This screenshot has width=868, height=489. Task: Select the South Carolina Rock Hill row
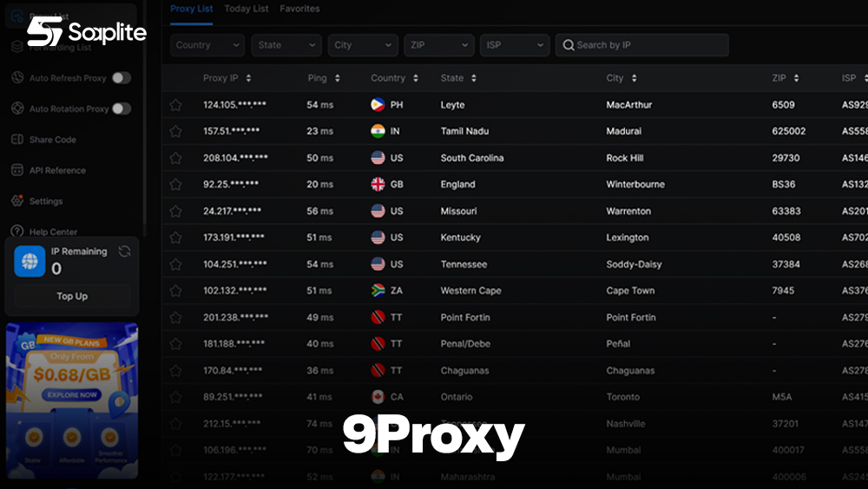point(515,158)
